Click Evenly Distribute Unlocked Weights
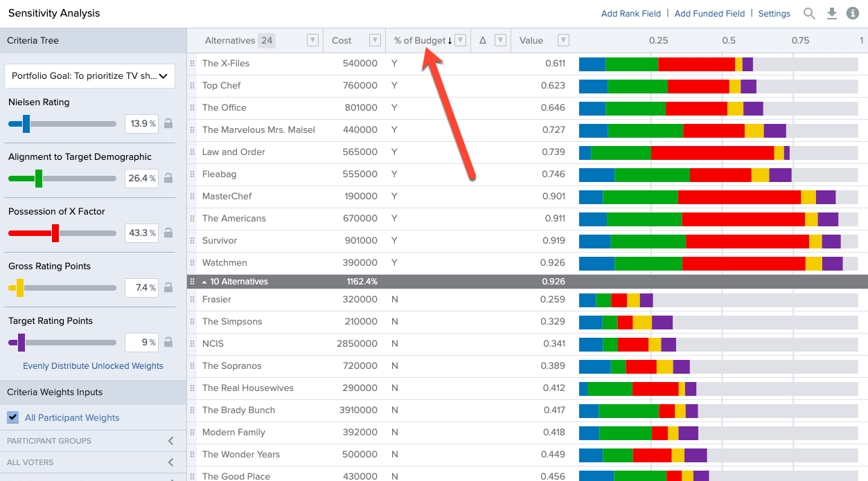The height and width of the screenshot is (481, 868). pyautogui.click(x=94, y=366)
